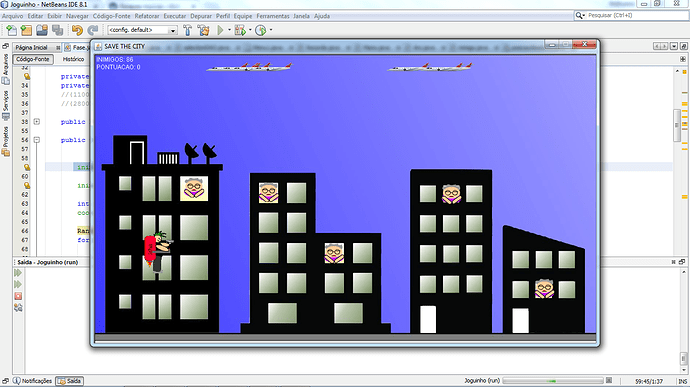690x387 pixels.
Task: Click the Notificações status bar button
Action: click(x=33, y=381)
